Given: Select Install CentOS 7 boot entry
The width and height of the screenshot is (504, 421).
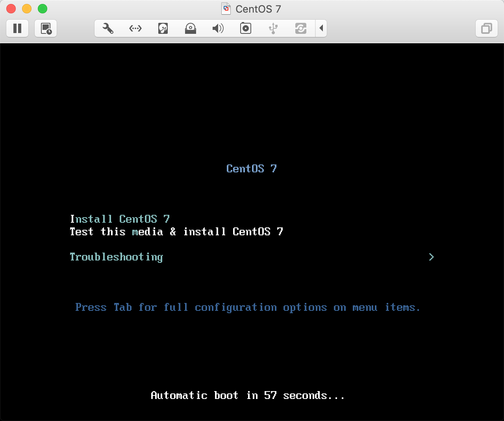Looking at the screenshot, I should (120, 219).
